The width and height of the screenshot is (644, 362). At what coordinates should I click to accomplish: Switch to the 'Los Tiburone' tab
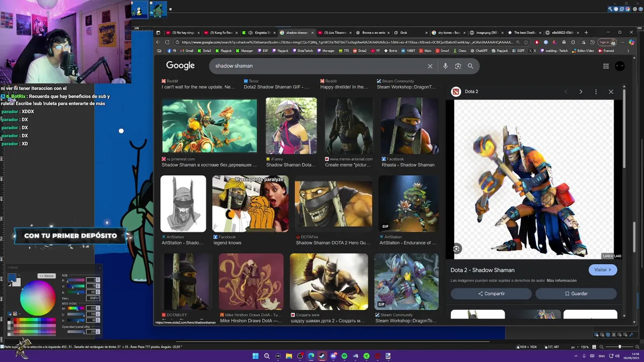point(336,33)
